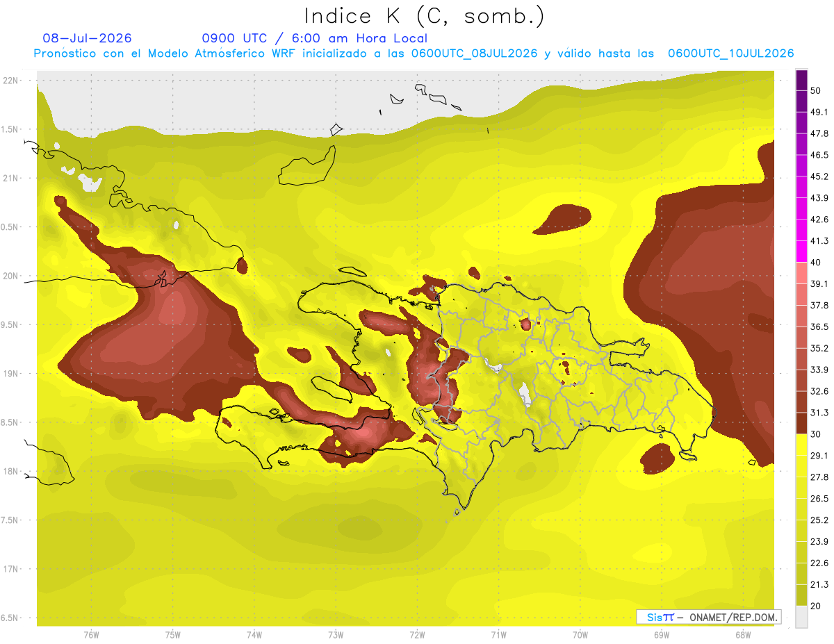The width and height of the screenshot is (834, 644).
Task: Click the legend value "20" on colorbar
Action: tap(816, 605)
